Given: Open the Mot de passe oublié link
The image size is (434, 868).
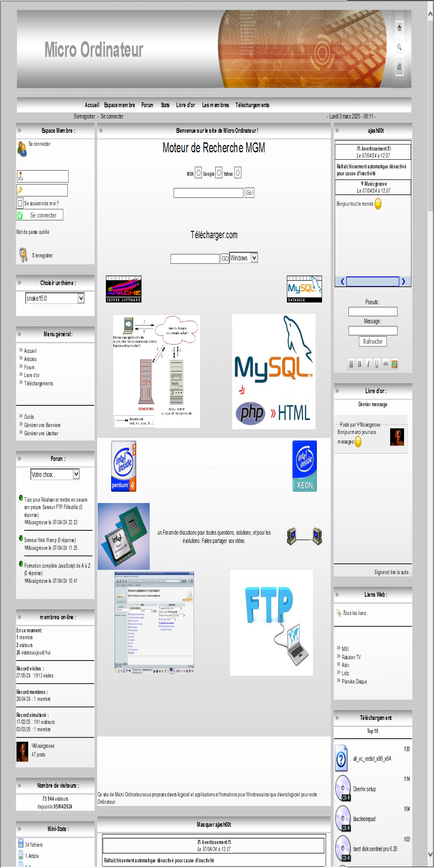Looking at the screenshot, I should (33, 232).
